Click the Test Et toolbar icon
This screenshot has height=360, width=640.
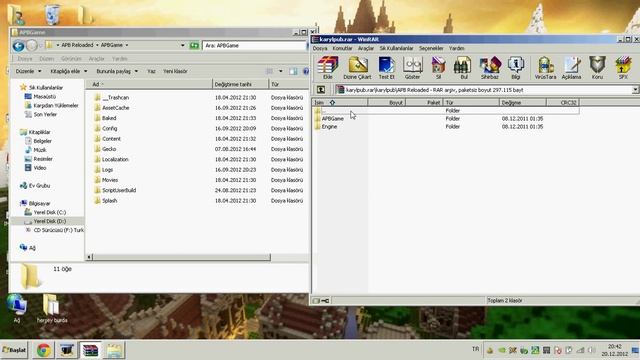(x=386, y=67)
